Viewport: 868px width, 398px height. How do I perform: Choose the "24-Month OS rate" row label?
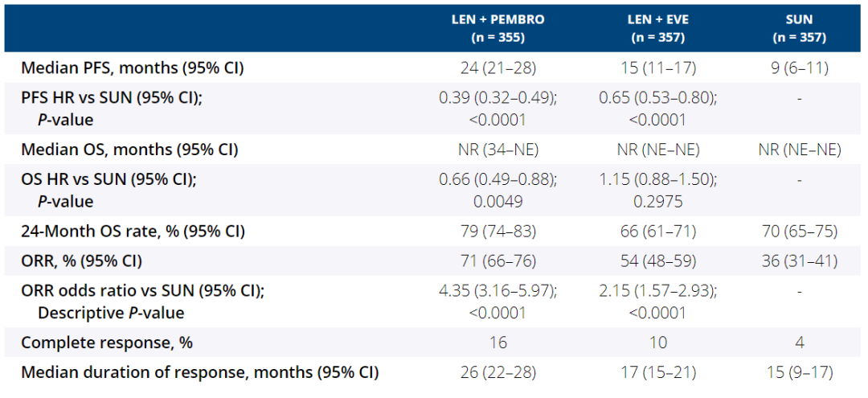tap(133, 232)
